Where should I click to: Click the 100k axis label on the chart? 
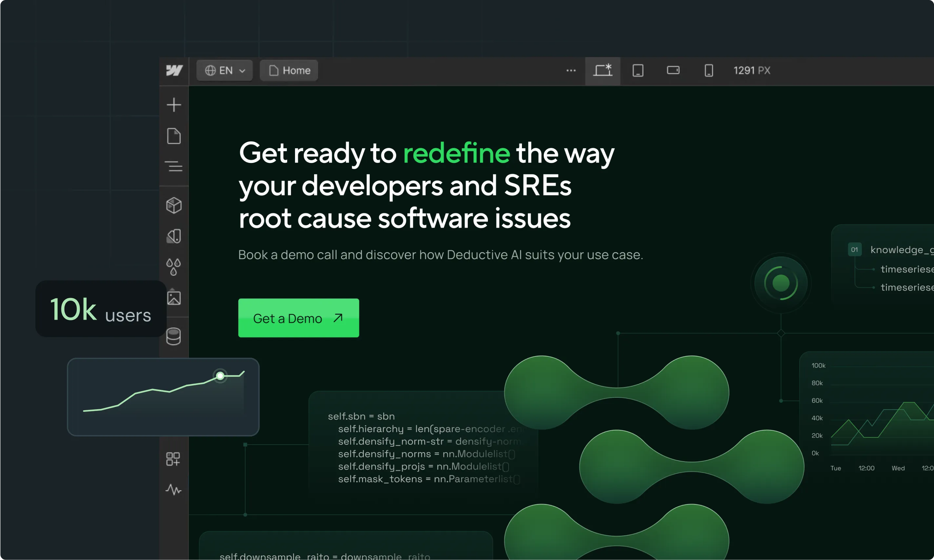pos(818,366)
